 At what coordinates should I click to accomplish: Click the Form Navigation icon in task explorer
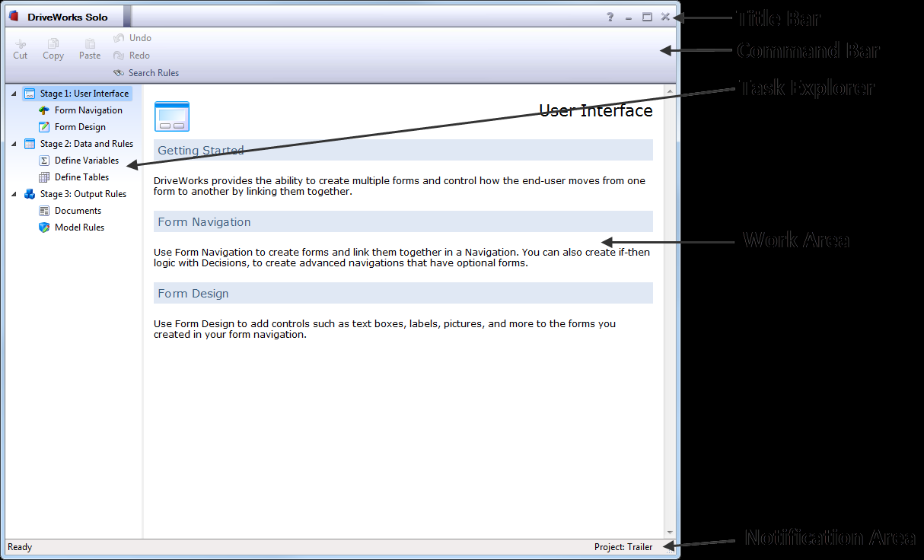[x=44, y=110]
